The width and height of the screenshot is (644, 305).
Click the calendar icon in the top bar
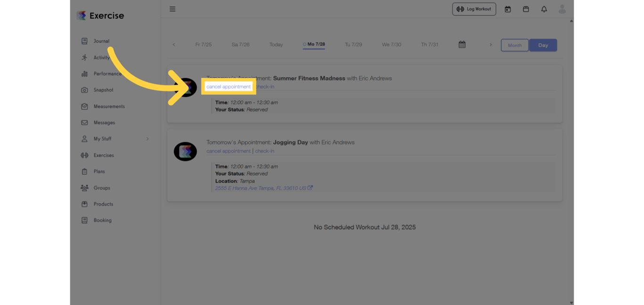click(x=508, y=8)
